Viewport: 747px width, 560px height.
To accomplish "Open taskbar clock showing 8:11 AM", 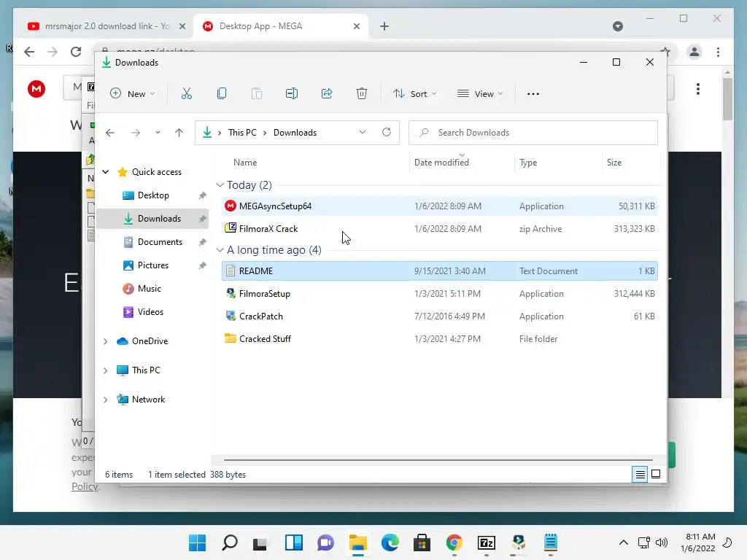I will 697,542.
